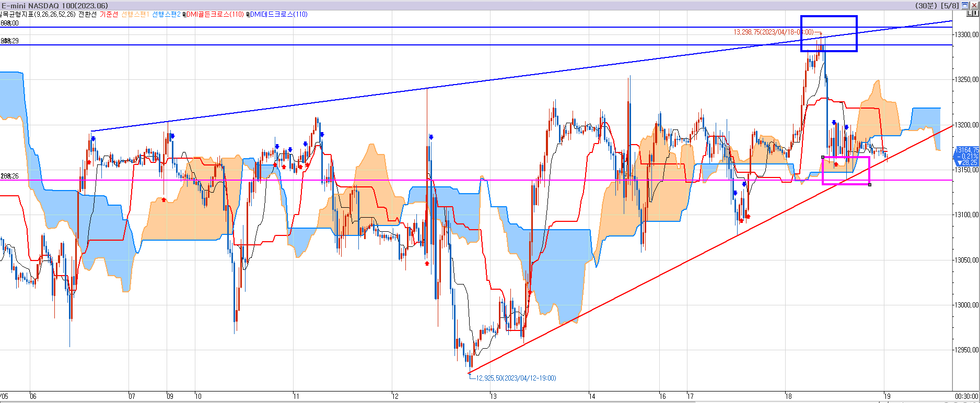Image resolution: width=980 pixels, height=403 pixels.
Task: Click the 13300.00 price axis label
Action: [x=966, y=34]
